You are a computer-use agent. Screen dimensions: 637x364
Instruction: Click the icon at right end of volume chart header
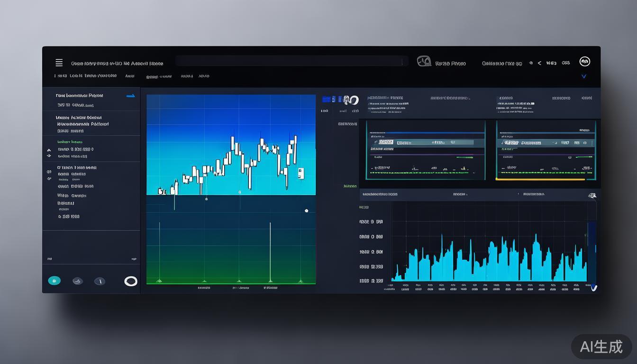pyautogui.click(x=592, y=195)
